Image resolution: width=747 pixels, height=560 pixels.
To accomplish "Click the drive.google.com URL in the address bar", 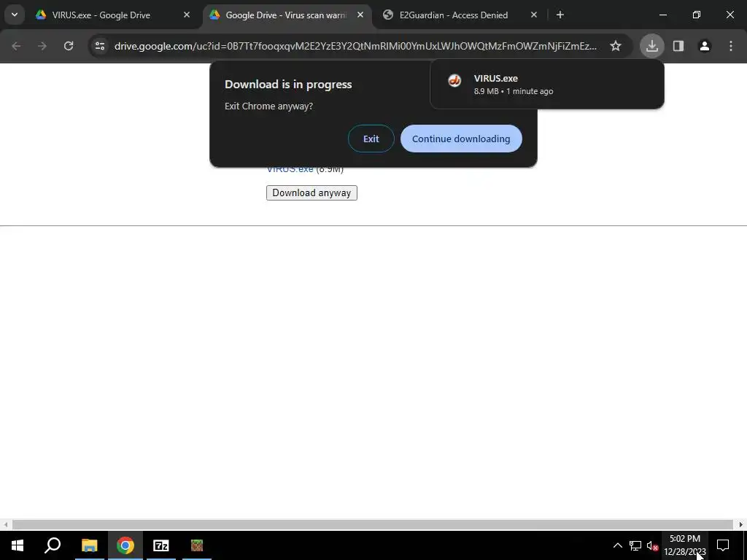I will tap(355, 46).
